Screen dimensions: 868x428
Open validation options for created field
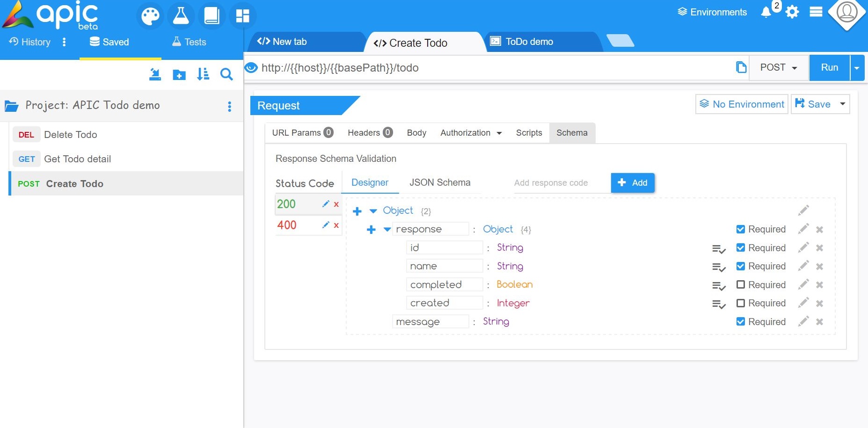tap(719, 304)
